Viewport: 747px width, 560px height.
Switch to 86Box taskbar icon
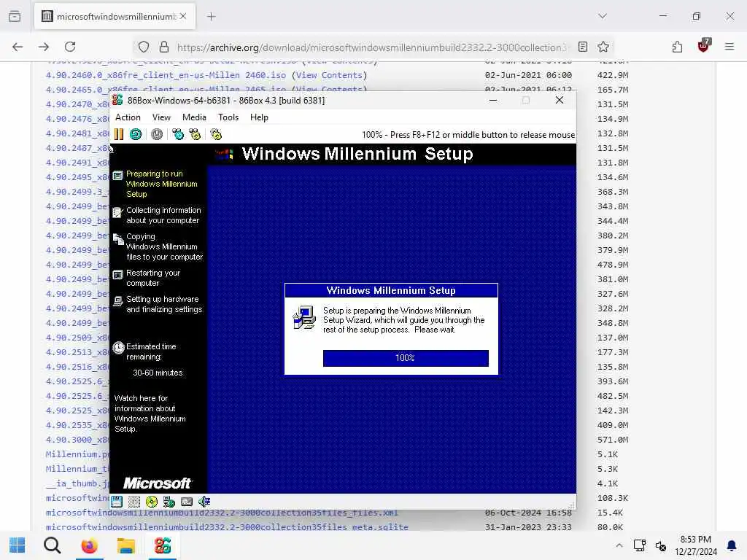(x=163, y=545)
